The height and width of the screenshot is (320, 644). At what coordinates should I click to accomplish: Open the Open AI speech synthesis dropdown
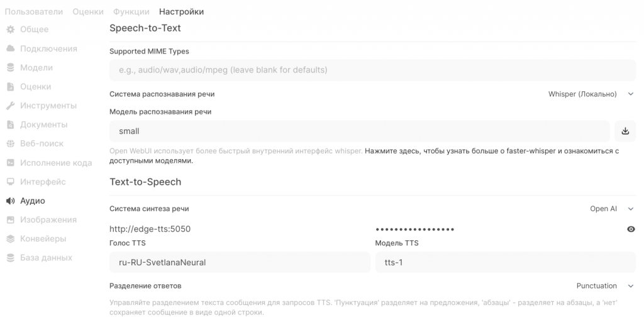[612, 209]
